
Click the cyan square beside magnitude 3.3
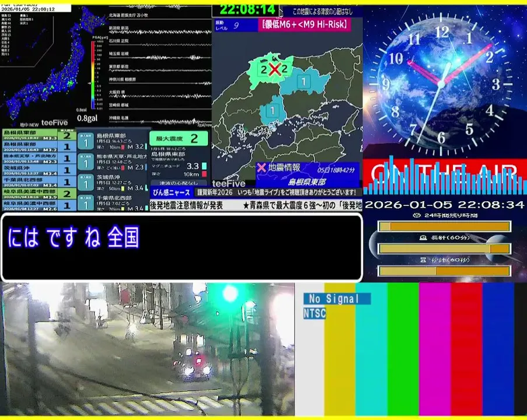tap(204, 166)
